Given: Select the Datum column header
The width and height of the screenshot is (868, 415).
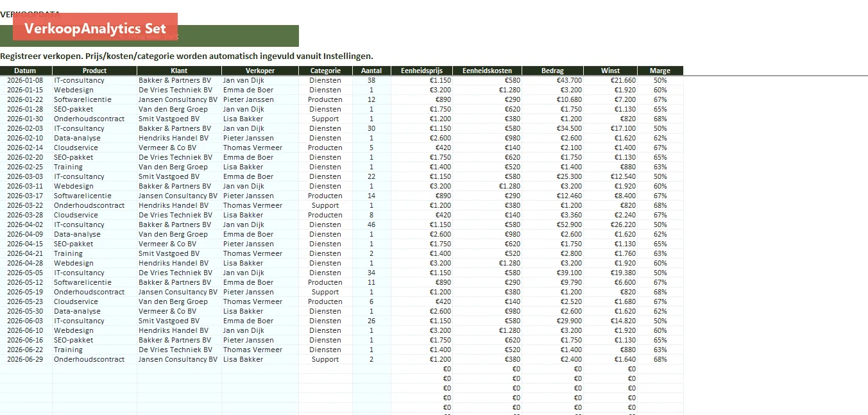Looking at the screenshot, I should tap(26, 71).
